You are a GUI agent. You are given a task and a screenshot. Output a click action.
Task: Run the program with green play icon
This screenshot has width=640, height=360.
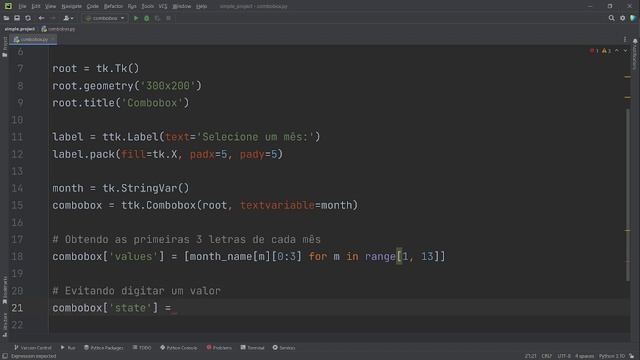click(x=136, y=18)
